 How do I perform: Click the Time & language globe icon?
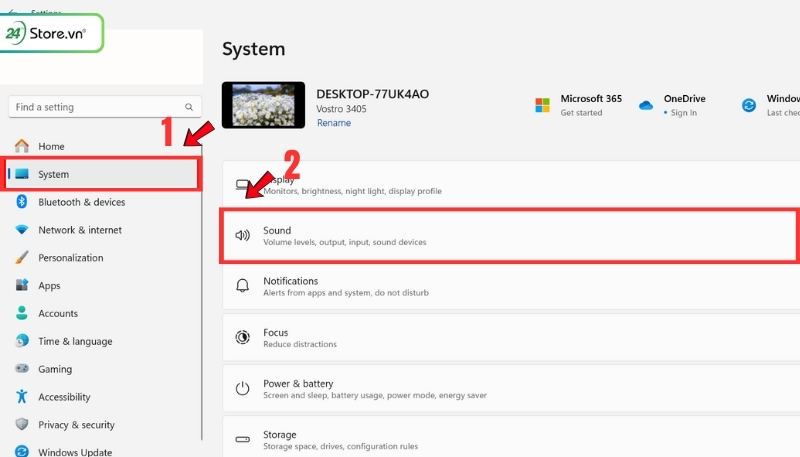tap(22, 340)
